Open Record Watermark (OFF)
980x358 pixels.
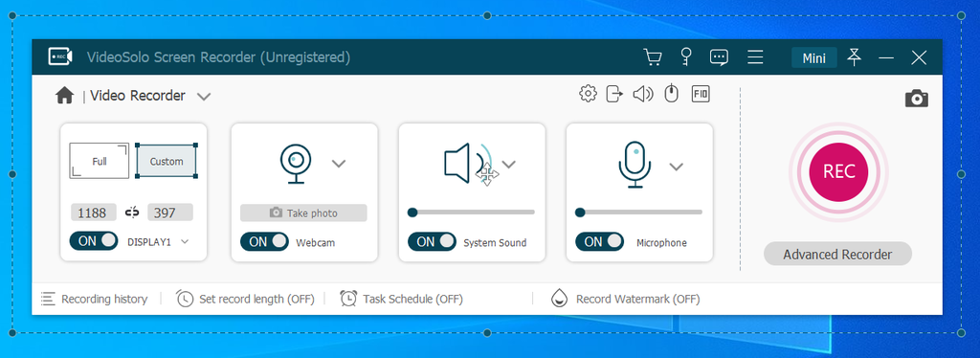pyautogui.click(x=625, y=299)
